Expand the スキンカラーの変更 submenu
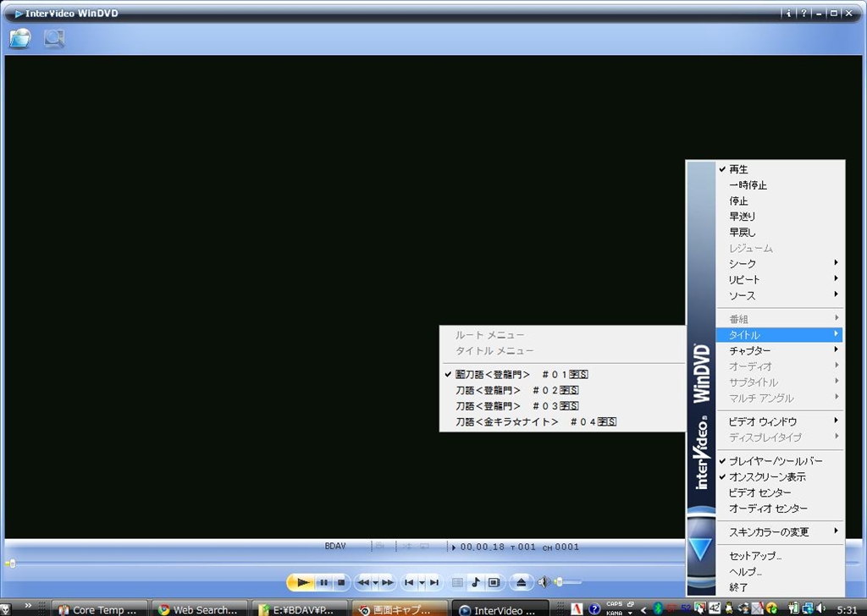The height and width of the screenshot is (616, 867). point(780,532)
